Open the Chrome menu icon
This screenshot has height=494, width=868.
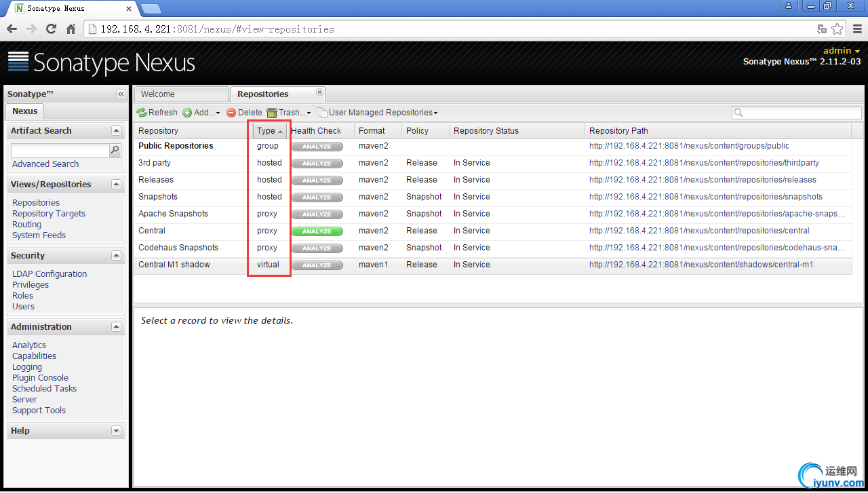coord(857,29)
